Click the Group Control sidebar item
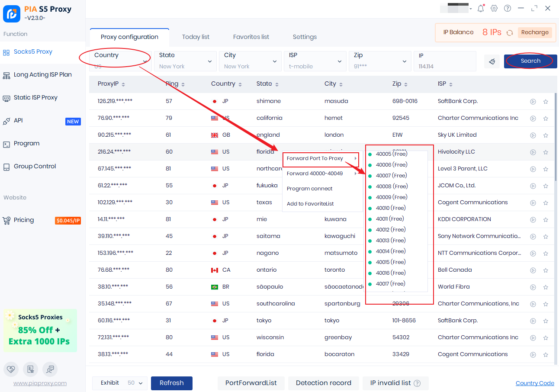This screenshot has height=392, width=559. click(x=35, y=166)
